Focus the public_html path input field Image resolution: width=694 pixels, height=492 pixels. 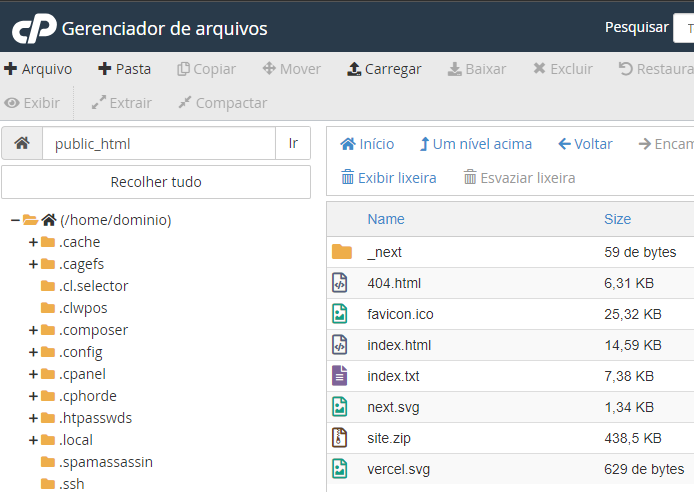(x=159, y=143)
